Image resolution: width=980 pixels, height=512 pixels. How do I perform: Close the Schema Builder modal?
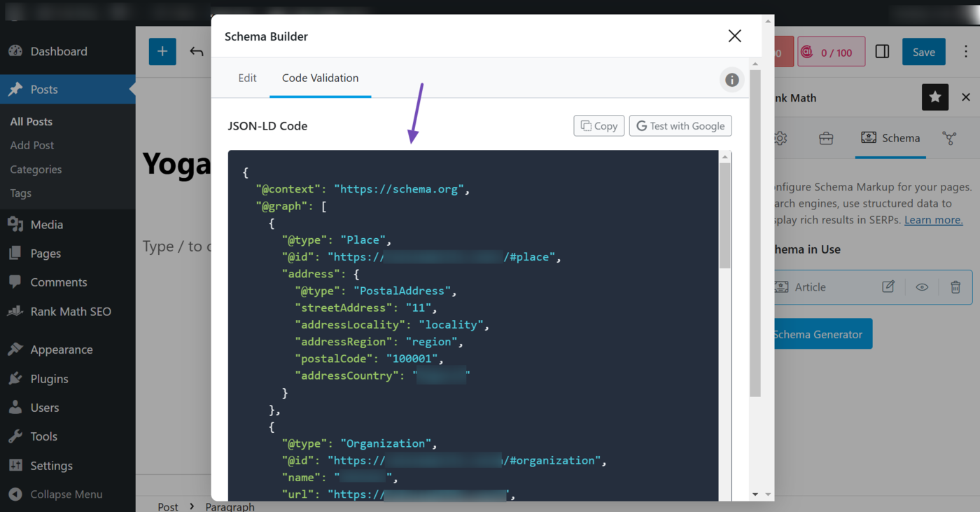pos(734,36)
